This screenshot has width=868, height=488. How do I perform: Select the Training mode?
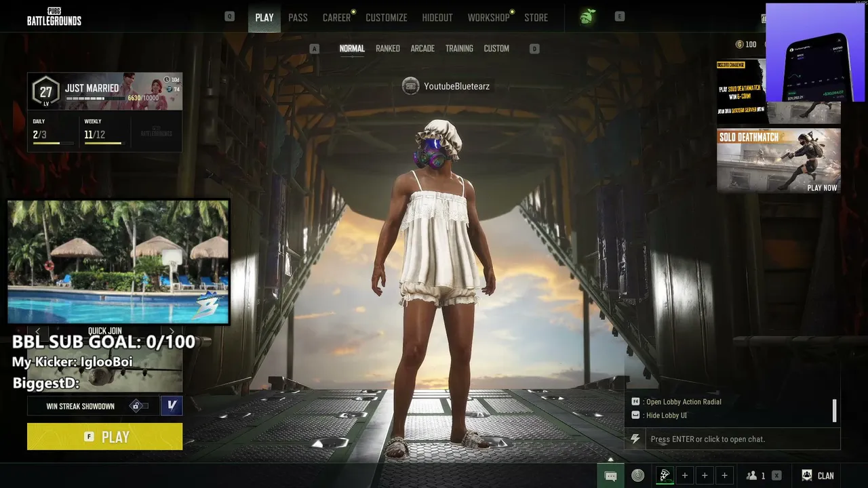pyautogui.click(x=459, y=49)
